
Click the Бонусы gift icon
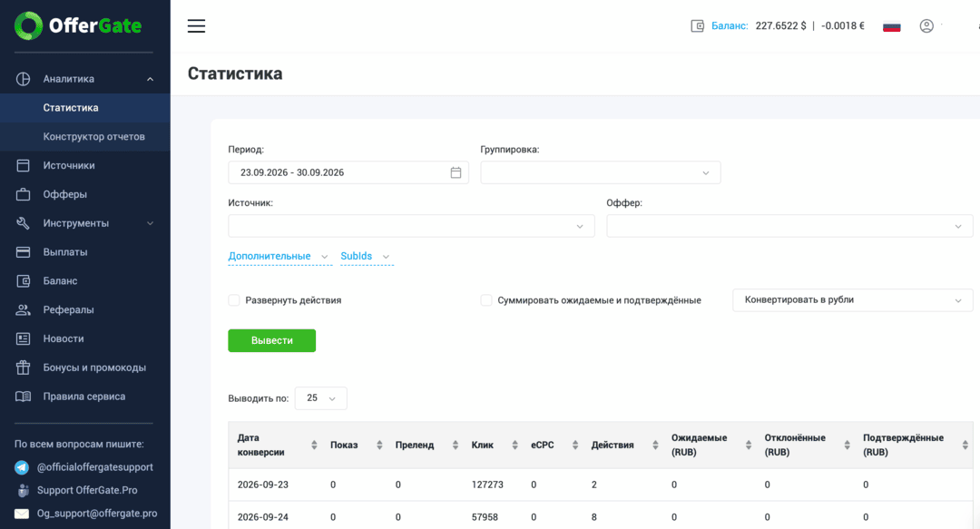(23, 367)
